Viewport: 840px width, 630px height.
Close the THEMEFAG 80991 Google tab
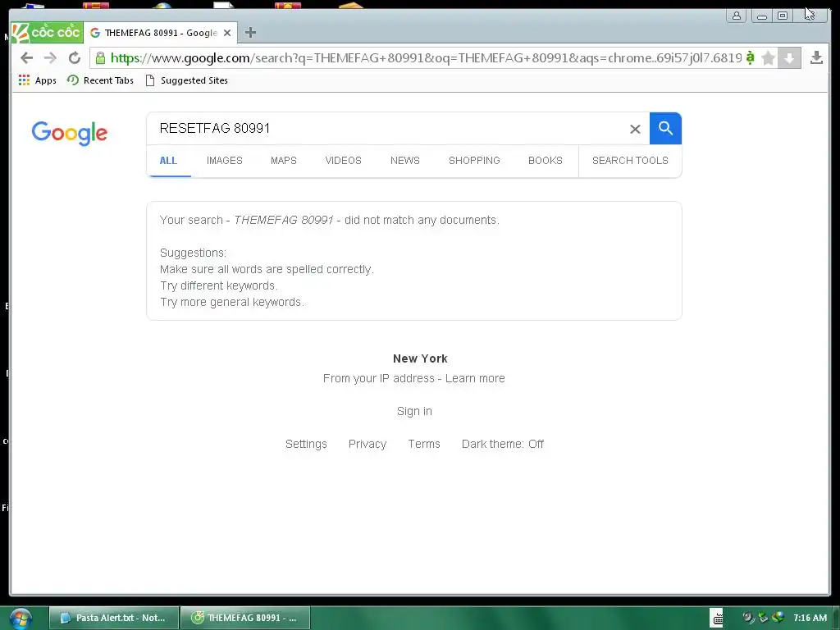[x=227, y=33]
